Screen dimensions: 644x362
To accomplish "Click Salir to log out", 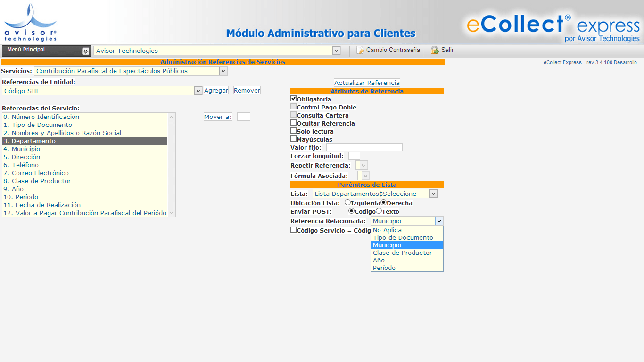I will [x=447, y=50].
